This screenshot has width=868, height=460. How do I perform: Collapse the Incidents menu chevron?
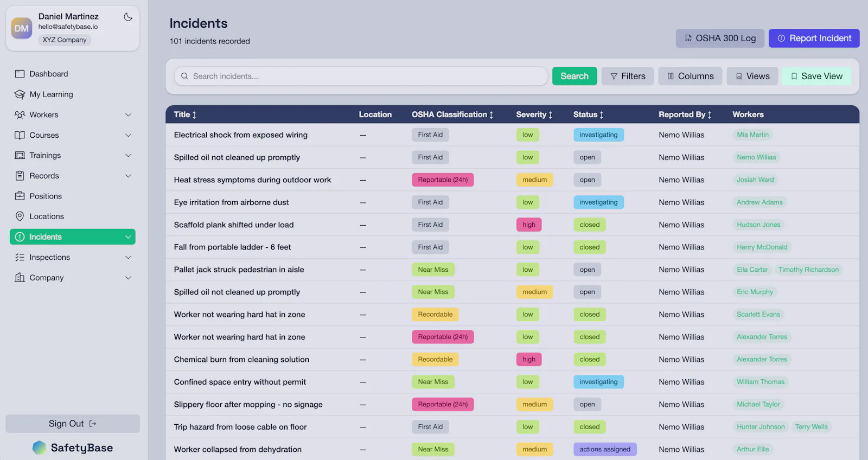coord(129,237)
